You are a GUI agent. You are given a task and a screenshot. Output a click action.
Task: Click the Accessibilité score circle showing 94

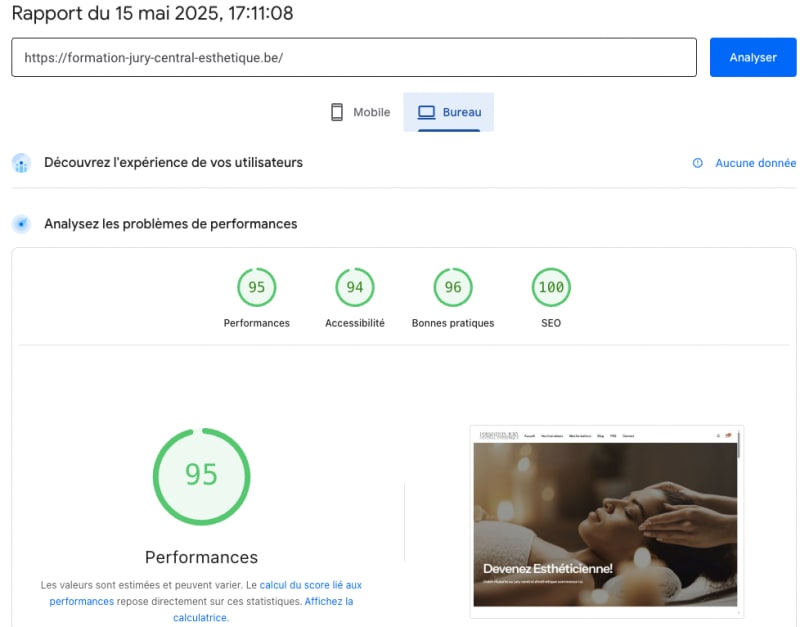point(353,287)
